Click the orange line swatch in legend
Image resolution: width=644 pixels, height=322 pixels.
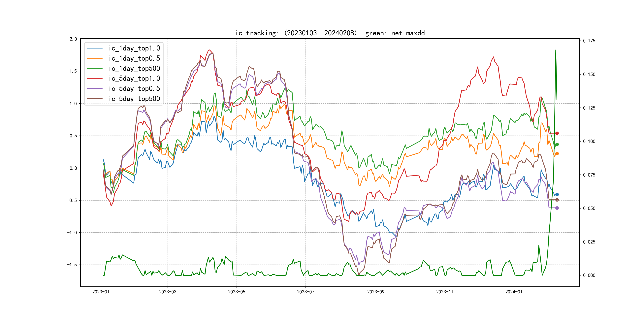click(95, 58)
